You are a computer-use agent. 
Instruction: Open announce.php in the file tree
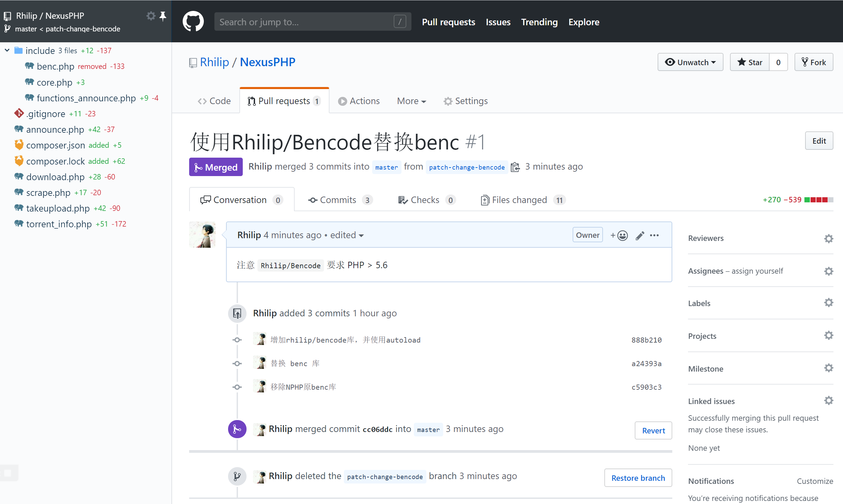[x=55, y=129]
